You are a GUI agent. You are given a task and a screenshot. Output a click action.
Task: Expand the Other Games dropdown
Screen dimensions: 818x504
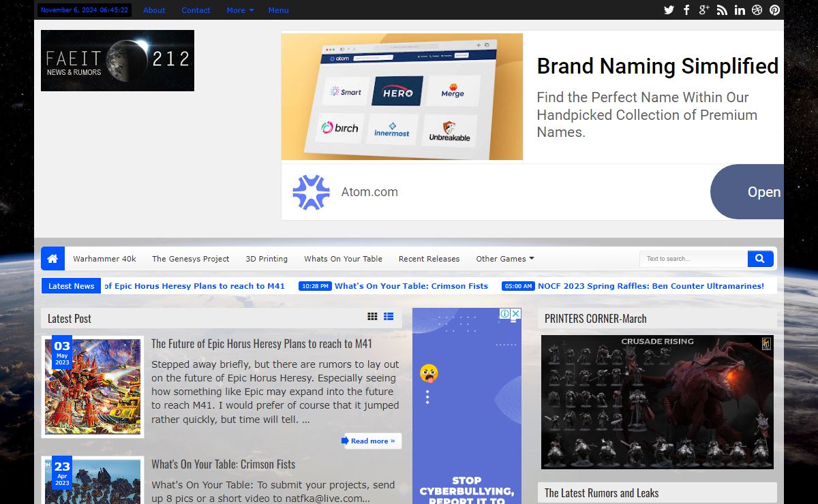[x=505, y=259]
